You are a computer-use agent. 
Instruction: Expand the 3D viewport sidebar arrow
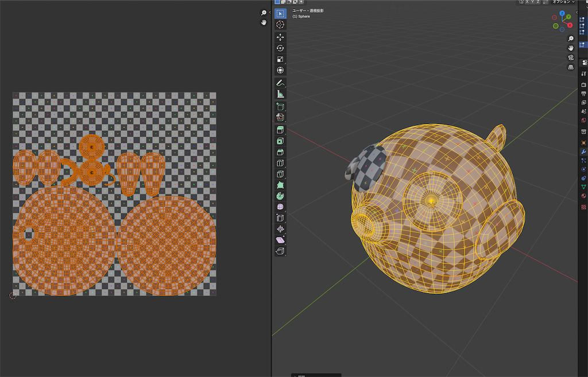coord(577,13)
